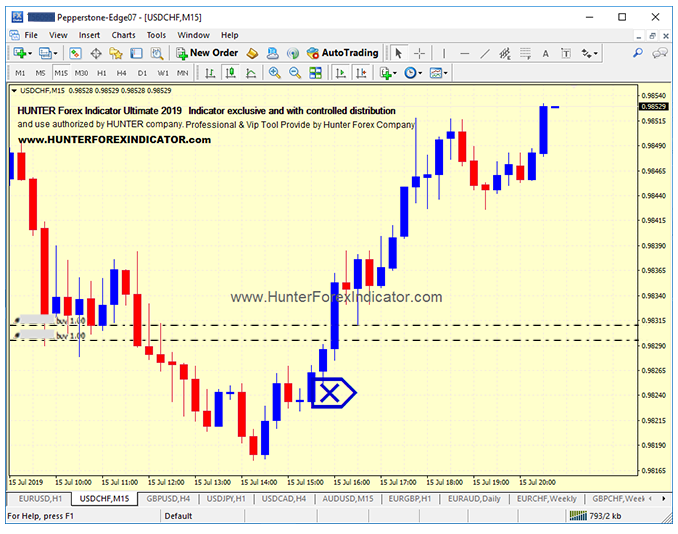Open the Navigator panel (folder with star)

click(x=116, y=53)
